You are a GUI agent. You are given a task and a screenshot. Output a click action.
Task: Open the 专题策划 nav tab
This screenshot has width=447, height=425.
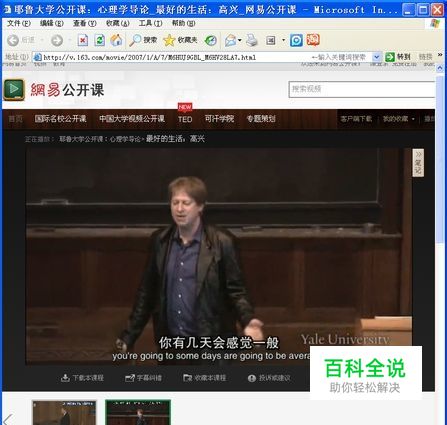point(261,119)
